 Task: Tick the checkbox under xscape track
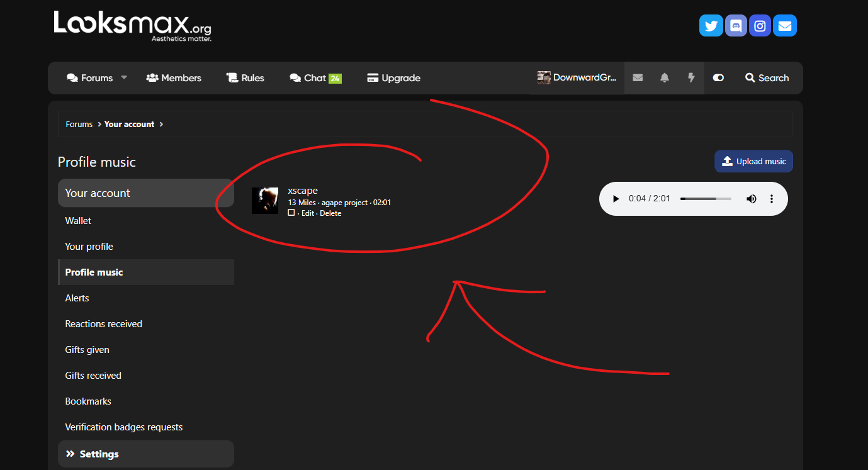point(291,213)
